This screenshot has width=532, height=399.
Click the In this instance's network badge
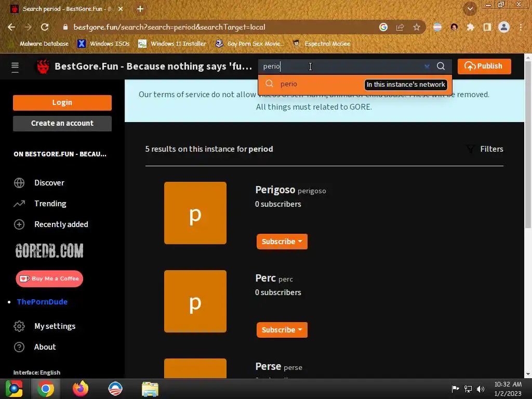click(405, 85)
